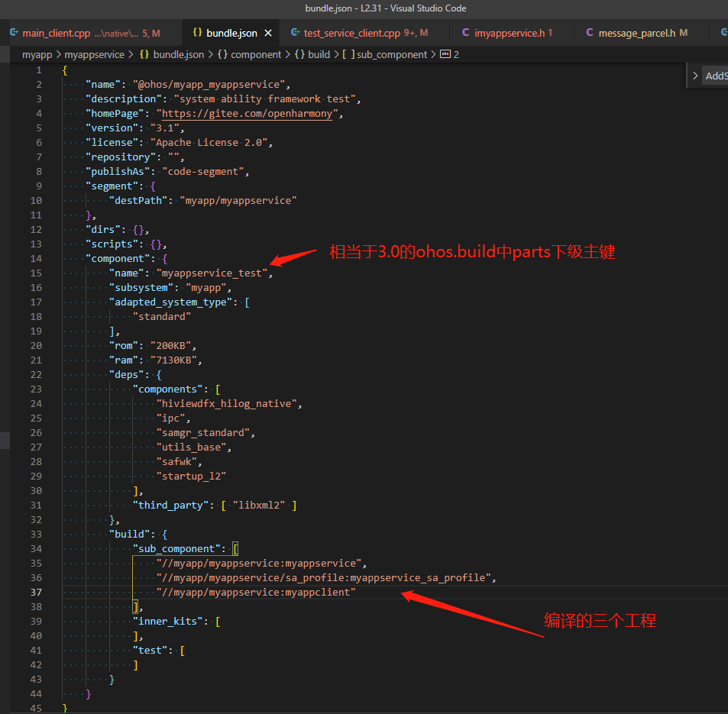Screen dimensions: 728x714
Task: Click the C icon on message_parcel.h tab
Action: pyautogui.click(x=590, y=33)
